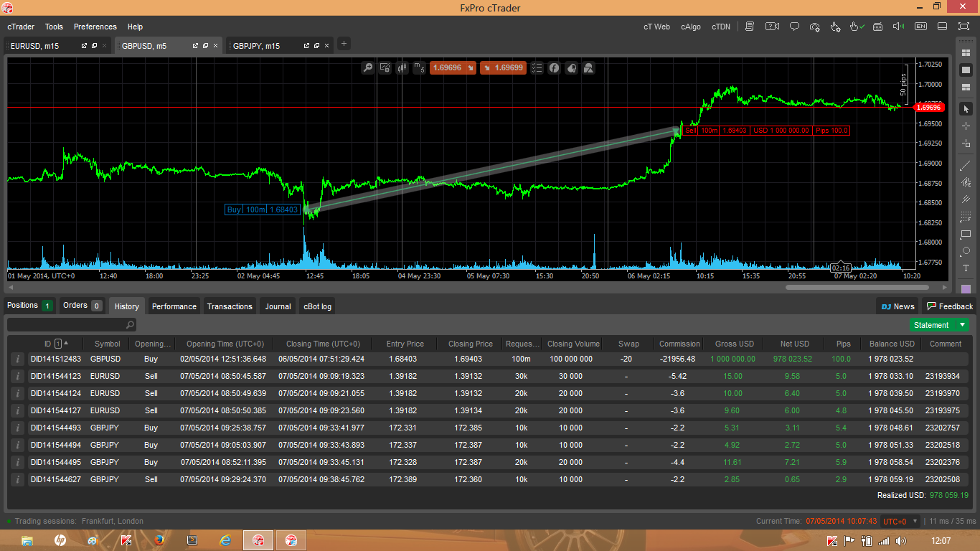Open the m5 timeframe selector

[419, 68]
